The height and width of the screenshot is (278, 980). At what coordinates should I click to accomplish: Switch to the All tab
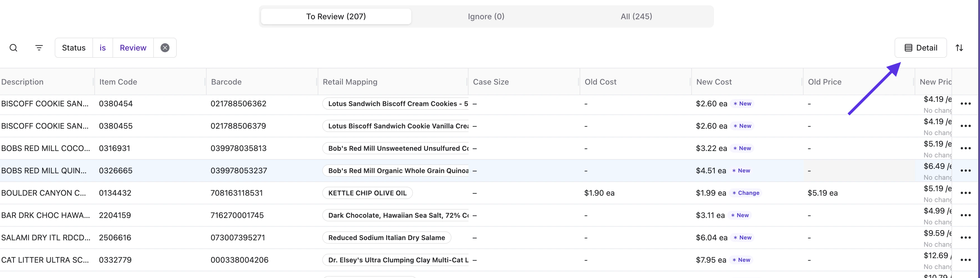pyautogui.click(x=636, y=16)
